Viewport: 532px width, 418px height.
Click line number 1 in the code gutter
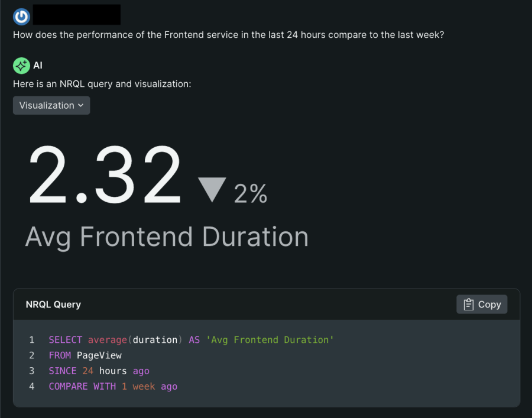click(x=32, y=340)
